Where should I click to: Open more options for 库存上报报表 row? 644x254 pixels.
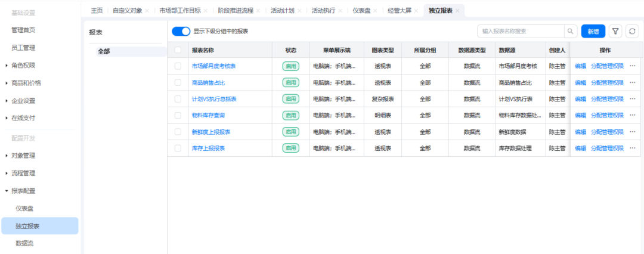(633, 148)
